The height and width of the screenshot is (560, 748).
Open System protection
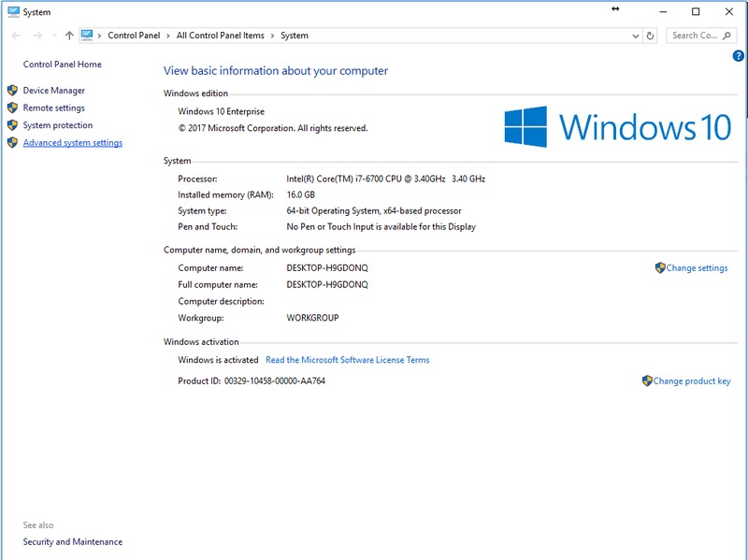tap(57, 125)
